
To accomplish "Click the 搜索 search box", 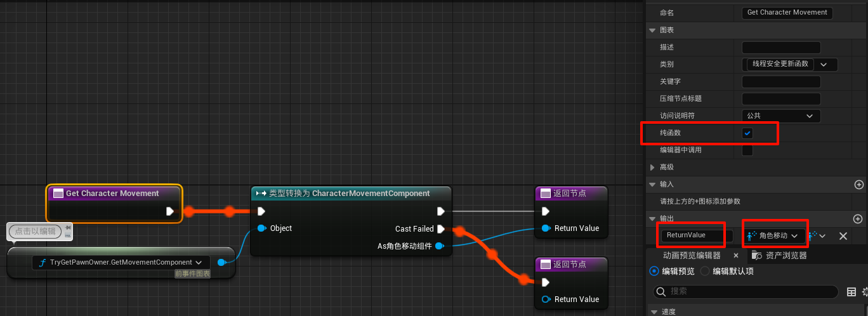I will click(x=746, y=292).
